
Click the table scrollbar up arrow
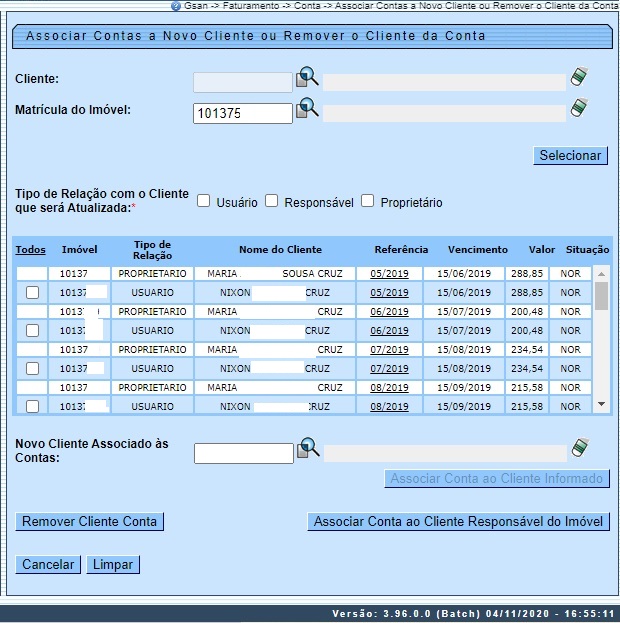coord(601,273)
